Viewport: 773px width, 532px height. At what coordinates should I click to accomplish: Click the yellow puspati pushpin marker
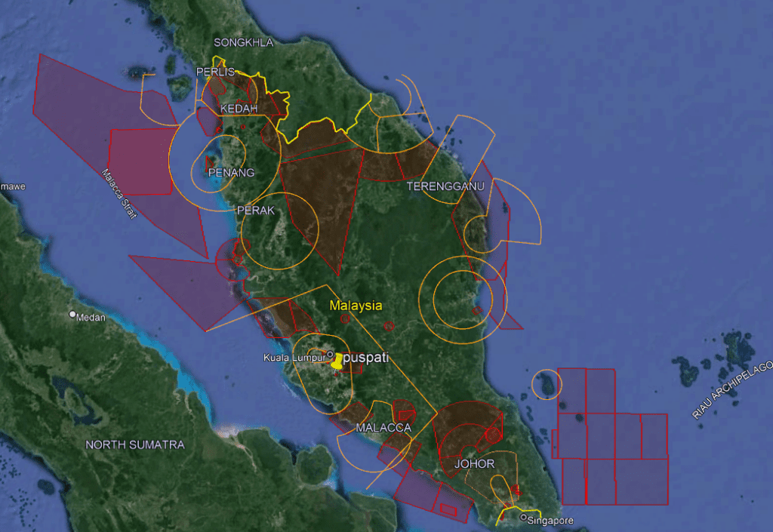pos(337,361)
